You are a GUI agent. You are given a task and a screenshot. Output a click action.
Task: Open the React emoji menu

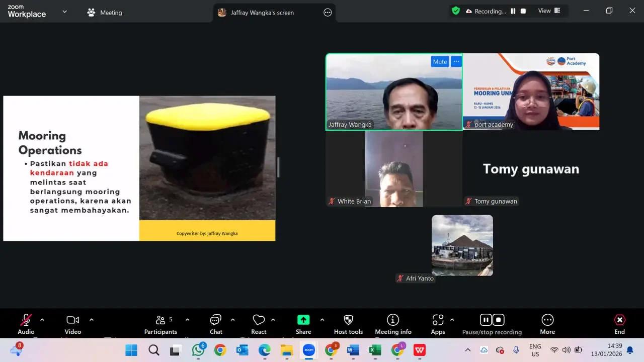[x=259, y=324]
